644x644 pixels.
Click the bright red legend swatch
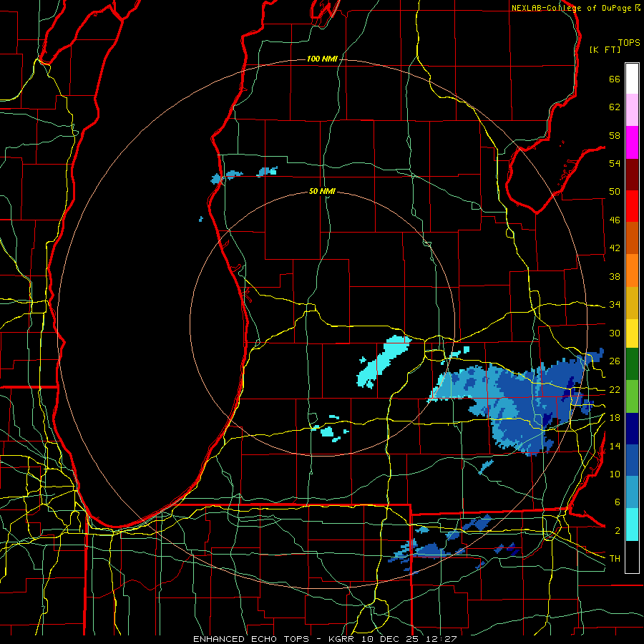pos(632,206)
